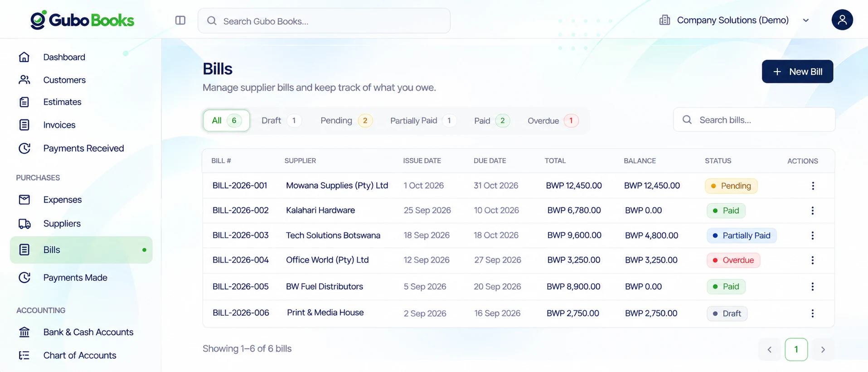Open Payments Made in the sidebar
The height and width of the screenshot is (372, 868).
point(75,277)
